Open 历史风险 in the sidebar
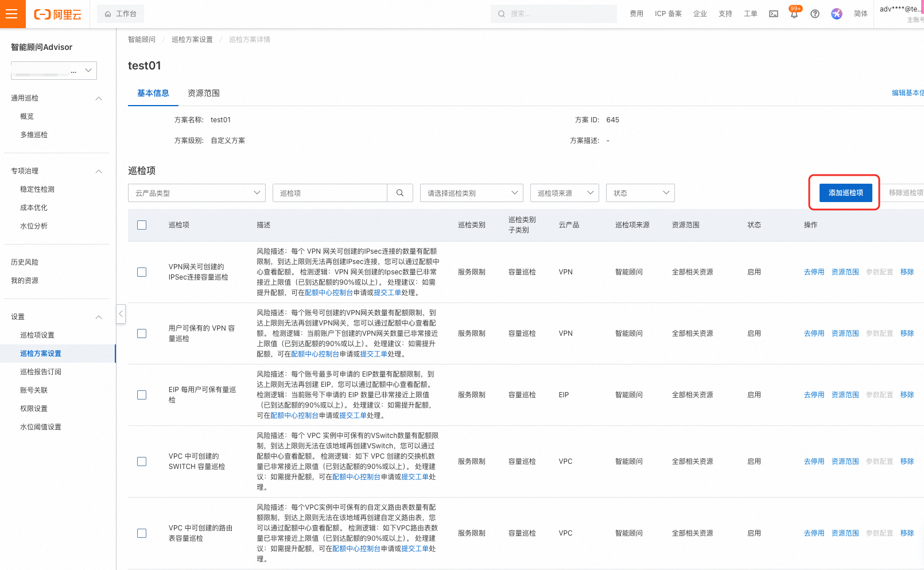This screenshot has height=570, width=924. 25,262
